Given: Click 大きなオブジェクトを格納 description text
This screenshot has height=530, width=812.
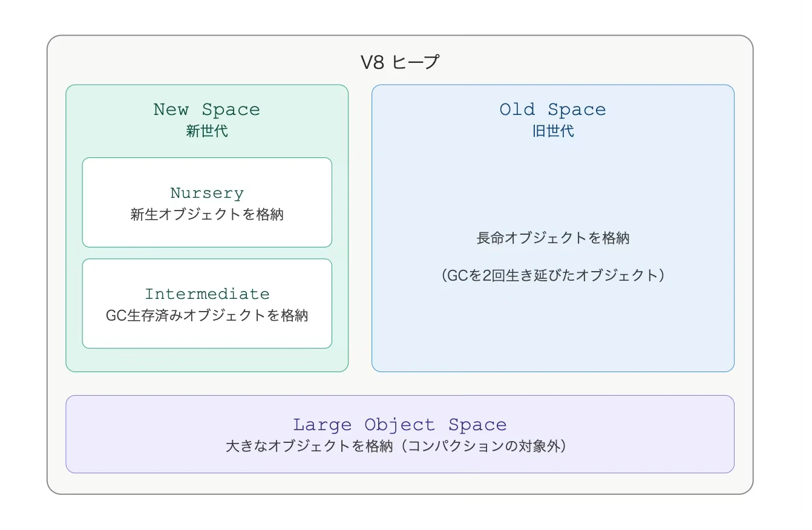Looking at the screenshot, I should pos(309,447).
